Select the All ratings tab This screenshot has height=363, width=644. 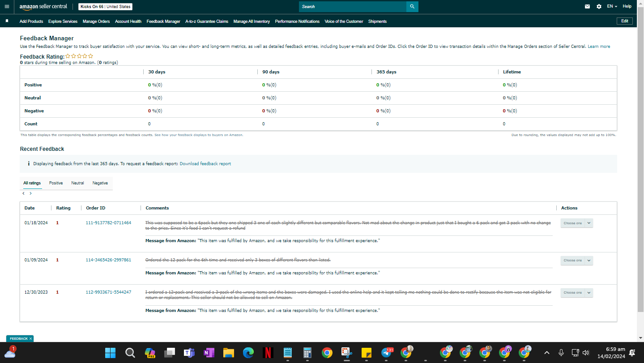coord(32,183)
